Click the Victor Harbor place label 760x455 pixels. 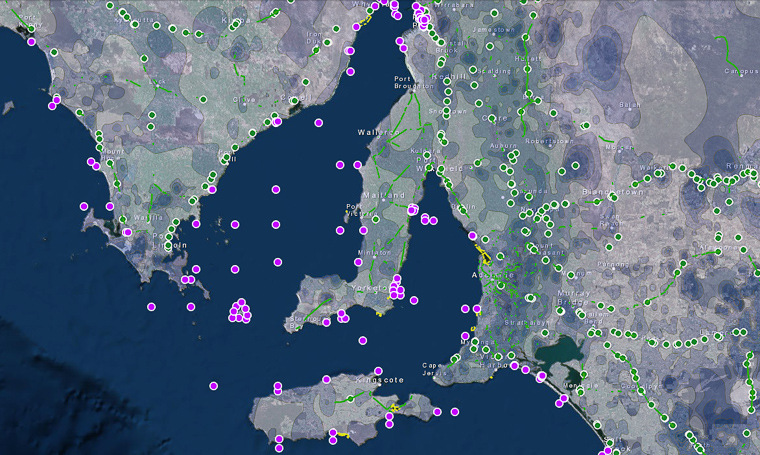point(494,361)
